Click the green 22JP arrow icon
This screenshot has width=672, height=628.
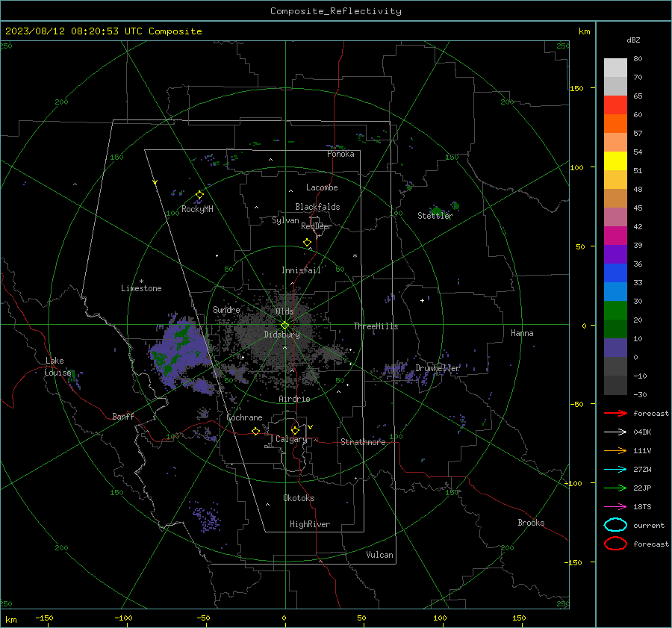tap(615, 488)
